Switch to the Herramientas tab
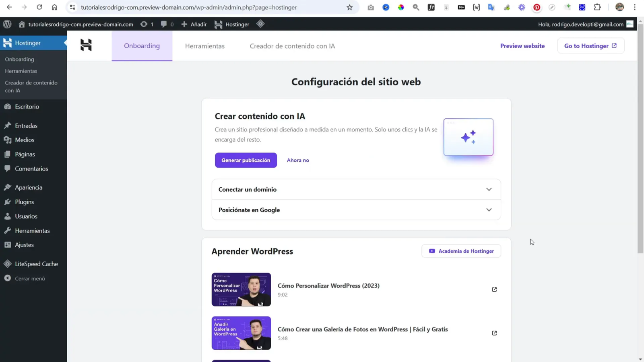 coord(205,46)
